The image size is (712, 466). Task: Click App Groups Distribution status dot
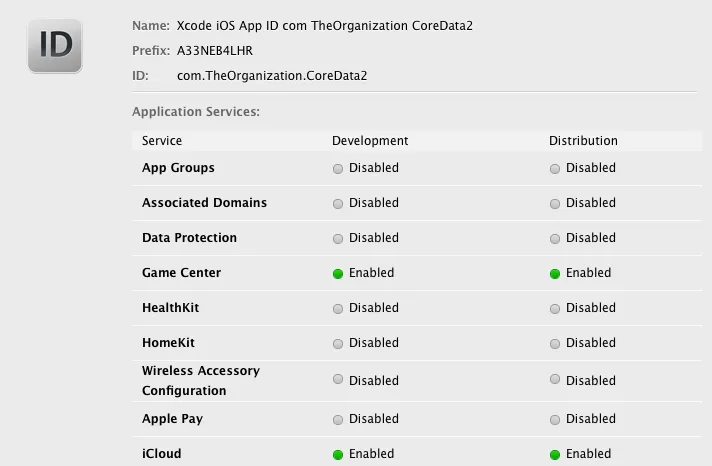click(555, 169)
